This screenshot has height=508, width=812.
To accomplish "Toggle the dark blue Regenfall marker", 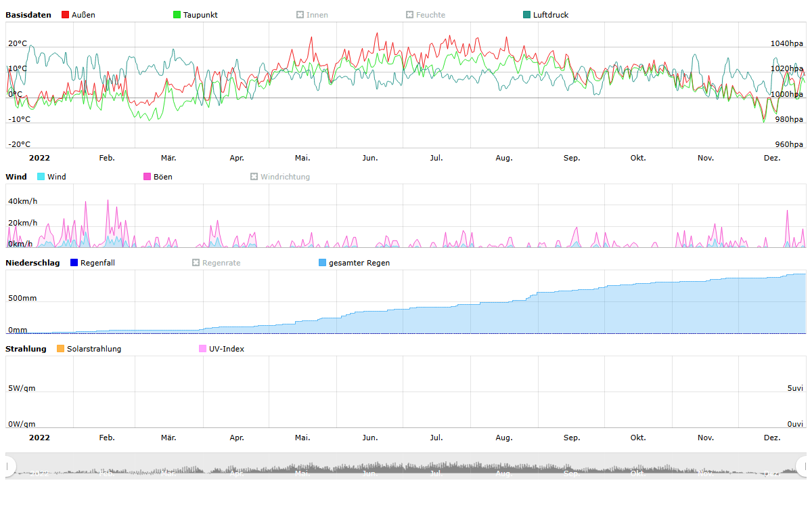I will click(x=74, y=263).
